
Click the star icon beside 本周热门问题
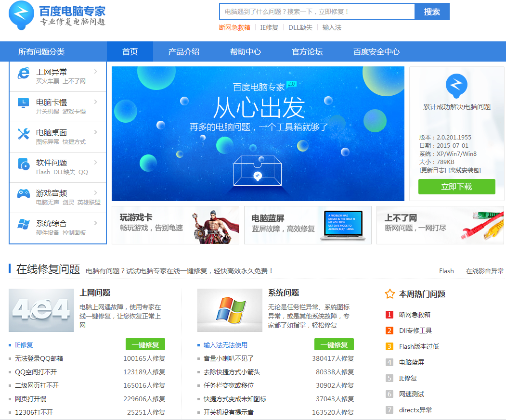point(390,294)
